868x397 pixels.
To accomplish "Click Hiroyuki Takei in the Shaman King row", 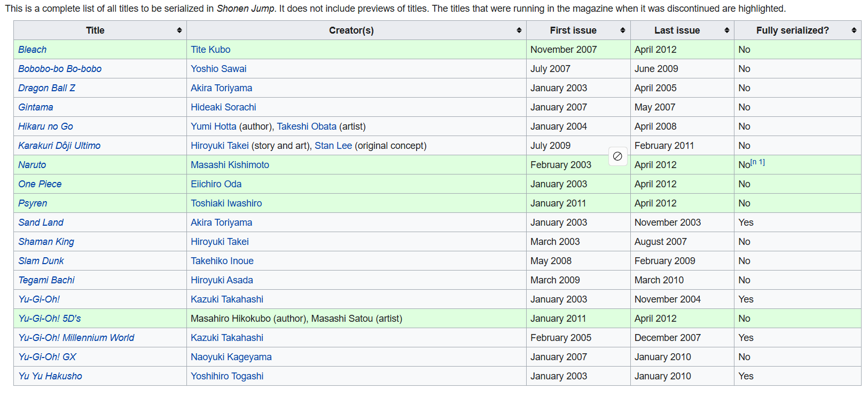I will point(220,242).
